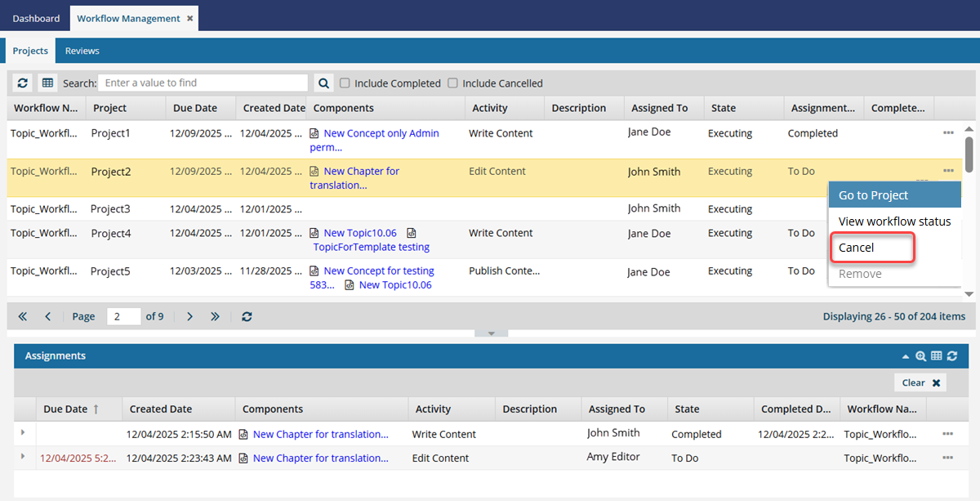Image resolution: width=980 pixels, height=501 pixels.
Task: Click the Search input field
Action: pyautogui.click(x=203, y=83)
